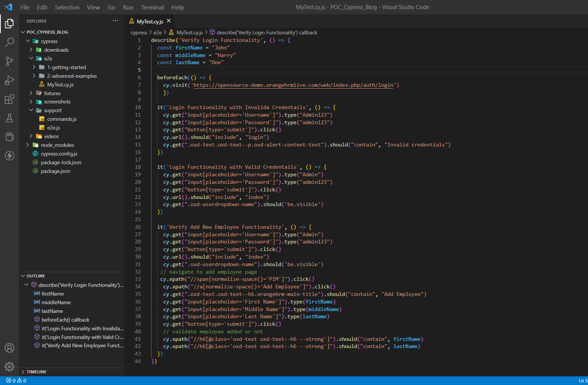Select 'Verify Add New Employee' Outline item
This screenshot has height=385, width=588.
pyautogui.click(x=82, y=345)
